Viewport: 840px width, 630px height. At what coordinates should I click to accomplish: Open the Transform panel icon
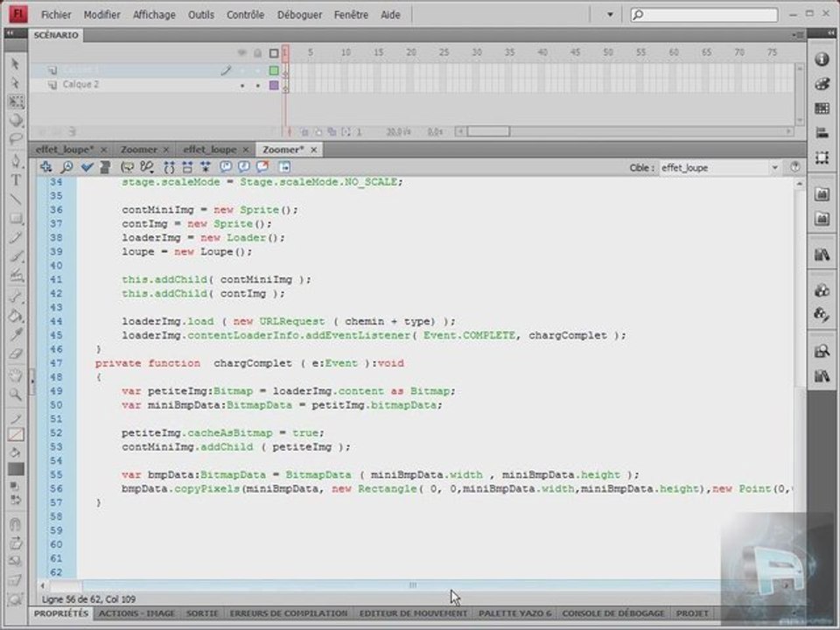[822, 157]
